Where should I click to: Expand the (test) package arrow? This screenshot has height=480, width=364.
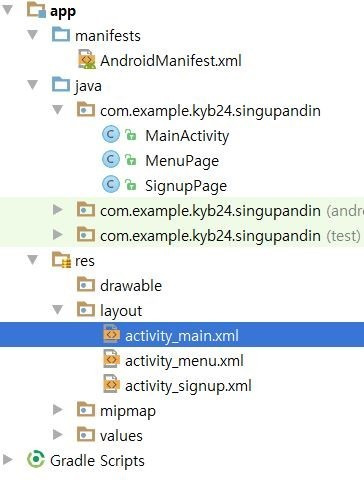58,235
